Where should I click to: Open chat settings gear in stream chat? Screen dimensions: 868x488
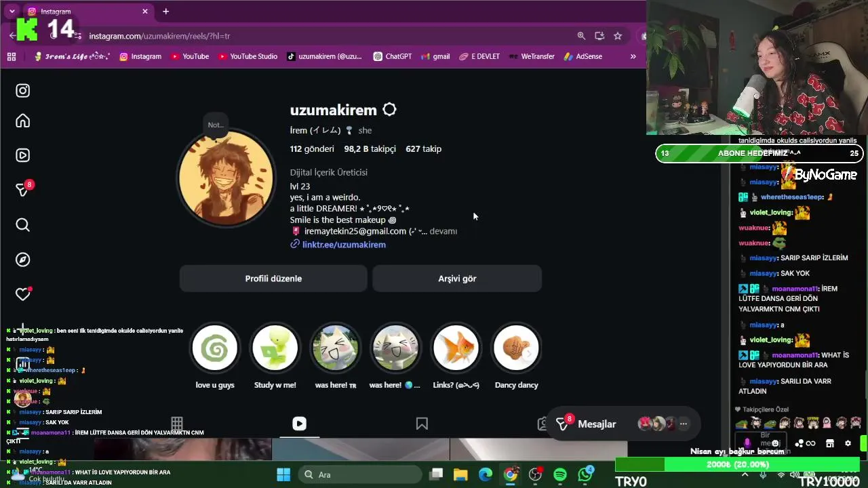[x=848, y=443]
